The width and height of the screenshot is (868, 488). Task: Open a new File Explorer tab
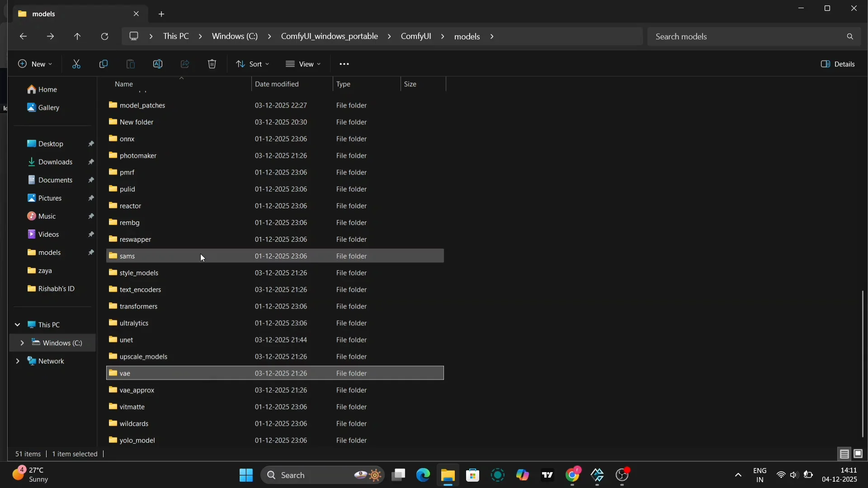click(x=162, y=14)
